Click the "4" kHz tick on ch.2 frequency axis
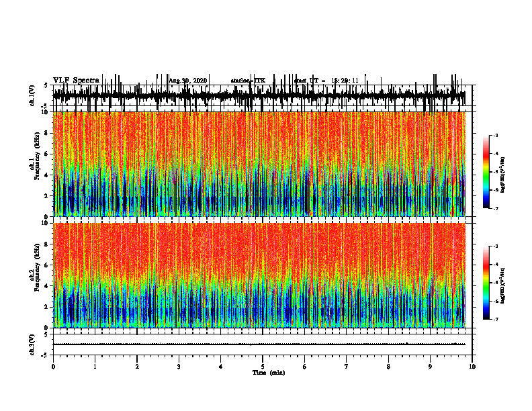 [x=46, y=286]
